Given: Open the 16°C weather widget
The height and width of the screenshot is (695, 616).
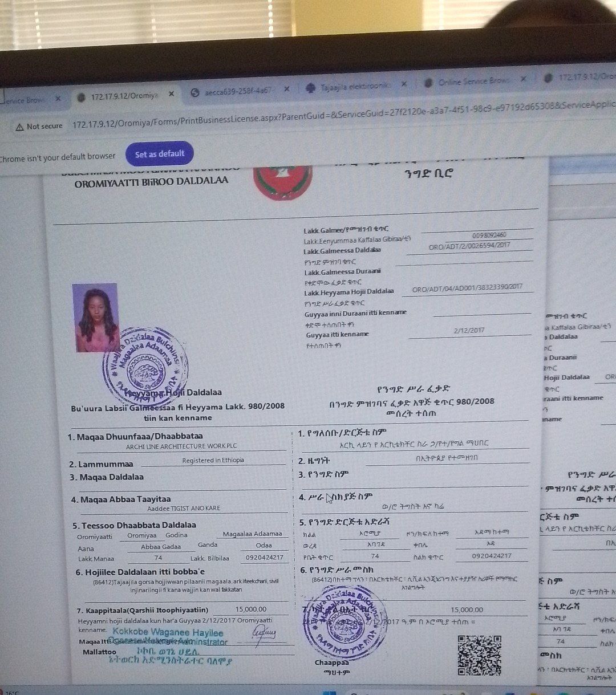Looking at the screenshot, I should 11,692.
